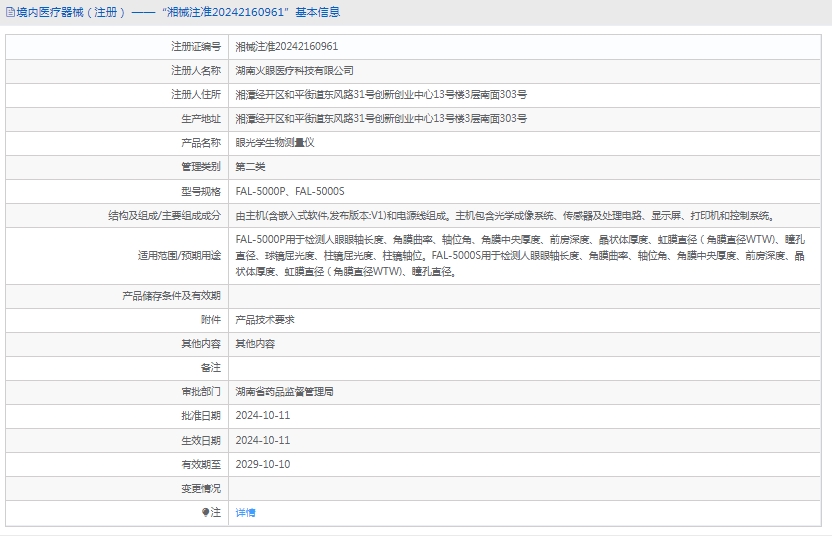
Task: Click validity date 2029-10-10
Action: tap(262, 464)
